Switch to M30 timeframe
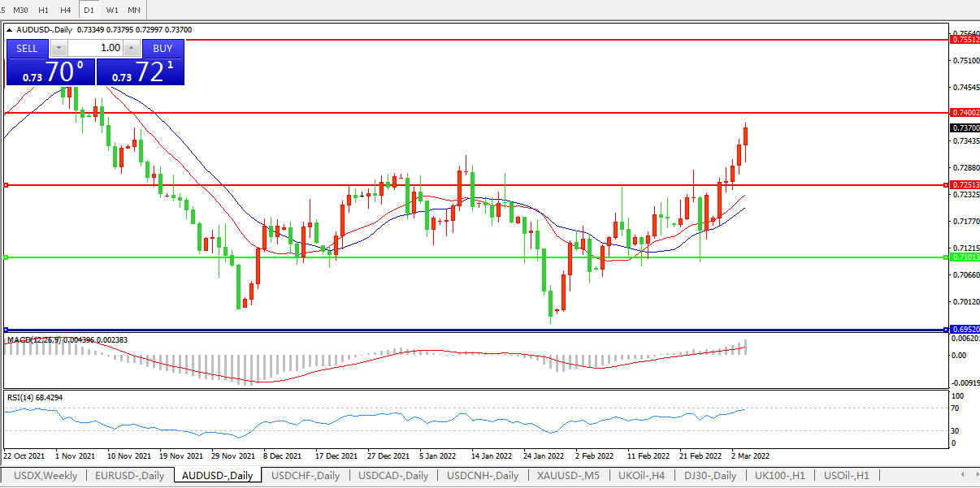980x488 pixels. click(x=21, y=10)
